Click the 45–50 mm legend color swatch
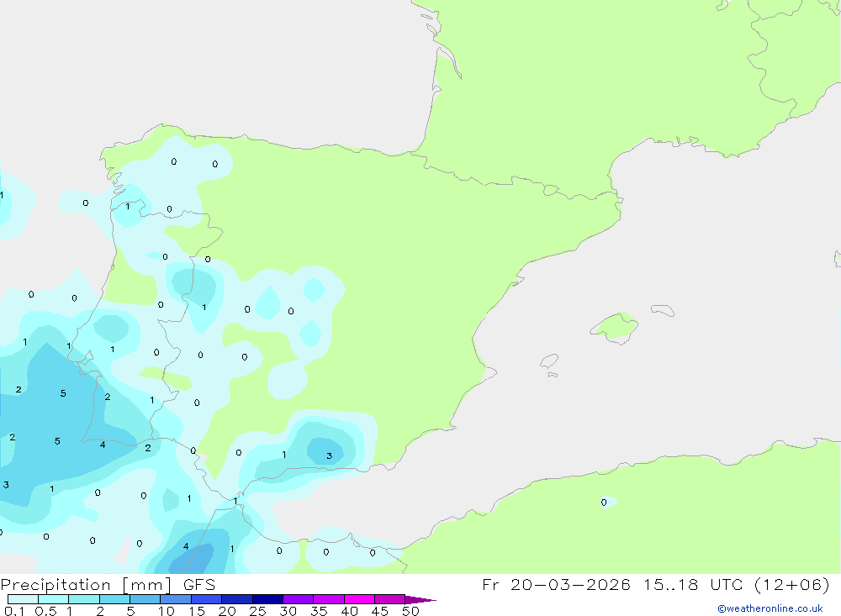 (x=390, y=599)
